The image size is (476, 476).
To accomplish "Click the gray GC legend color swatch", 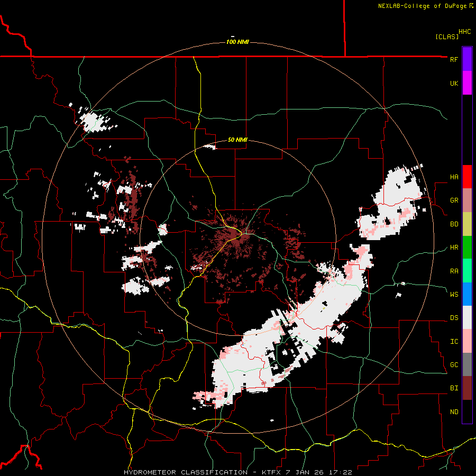I will coord(467,364).
